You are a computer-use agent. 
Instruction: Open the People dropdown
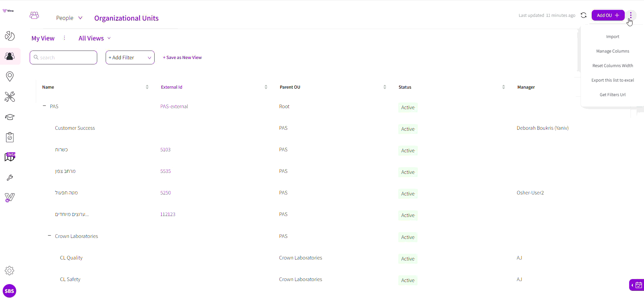(x=69, y=18)
